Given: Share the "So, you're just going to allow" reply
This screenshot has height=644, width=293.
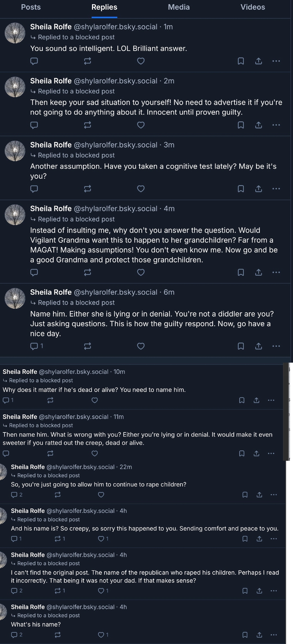Looking at the screenshot, I should click(259, 495).
